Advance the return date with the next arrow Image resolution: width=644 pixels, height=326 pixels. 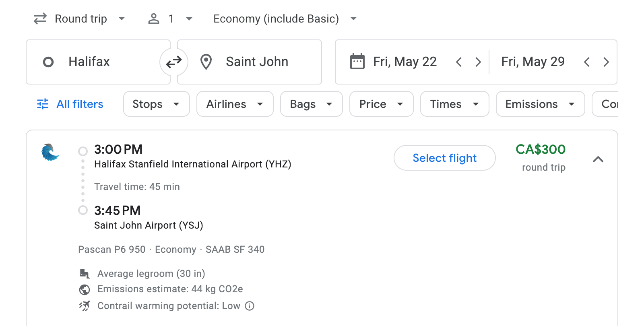606,62
